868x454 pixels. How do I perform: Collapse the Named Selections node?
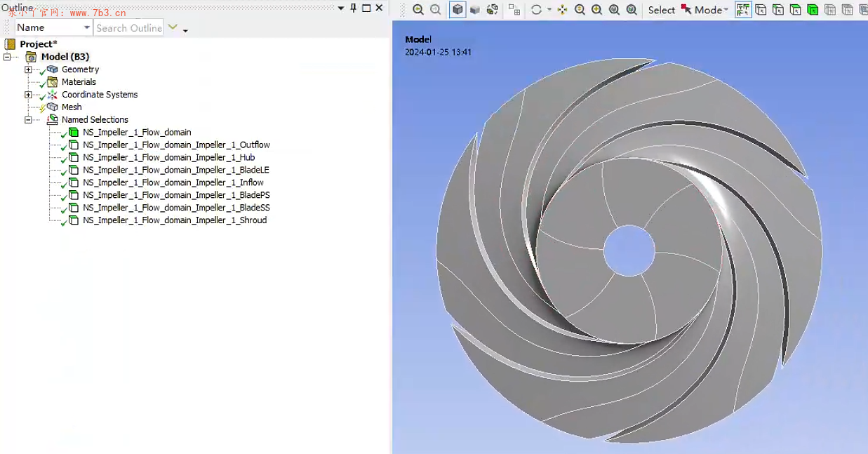(x=28, y=120)
